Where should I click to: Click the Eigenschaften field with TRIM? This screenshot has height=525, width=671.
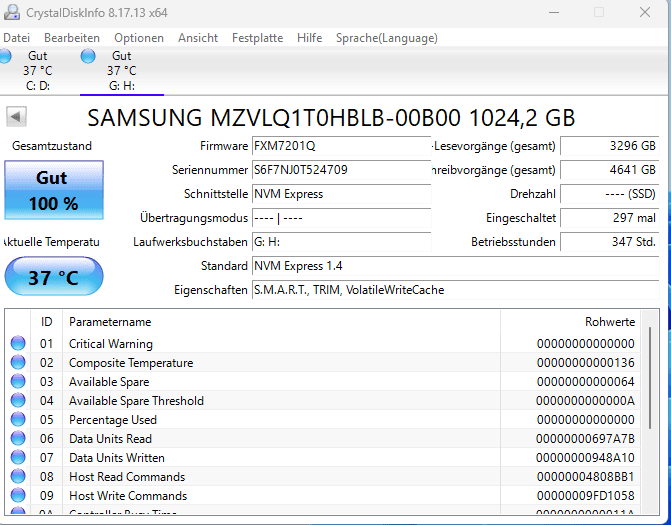click(x=455, y=290)
